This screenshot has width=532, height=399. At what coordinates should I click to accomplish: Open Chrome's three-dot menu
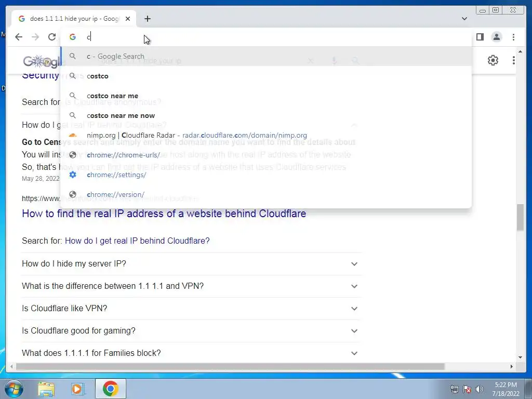coord(513,37)
